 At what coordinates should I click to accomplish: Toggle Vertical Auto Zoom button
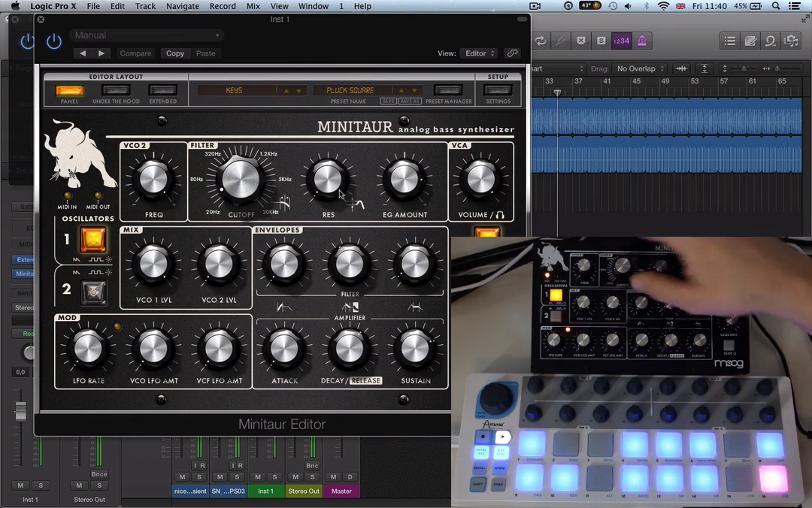pyautogui.click(x=704, y=68)
